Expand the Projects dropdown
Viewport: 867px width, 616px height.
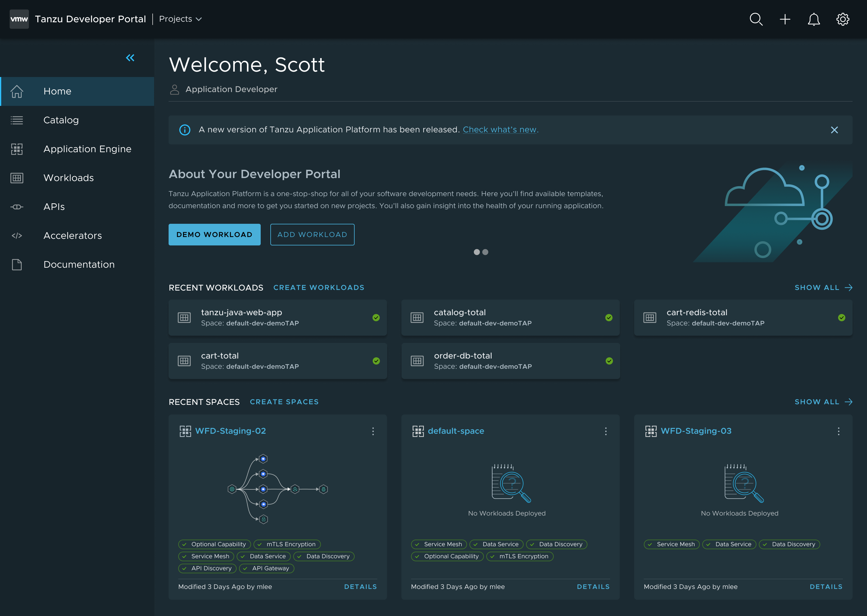click(180, 19)
